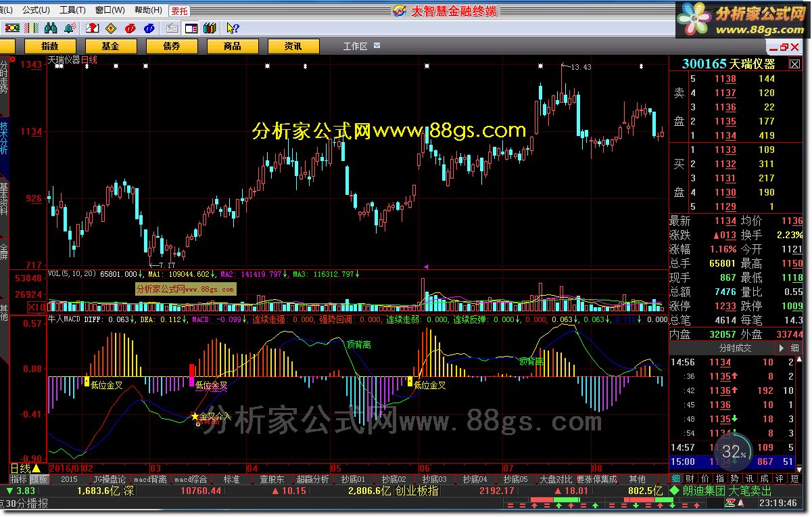Click the 300165 天瑞仪器 stock title

tap(729, 64)
